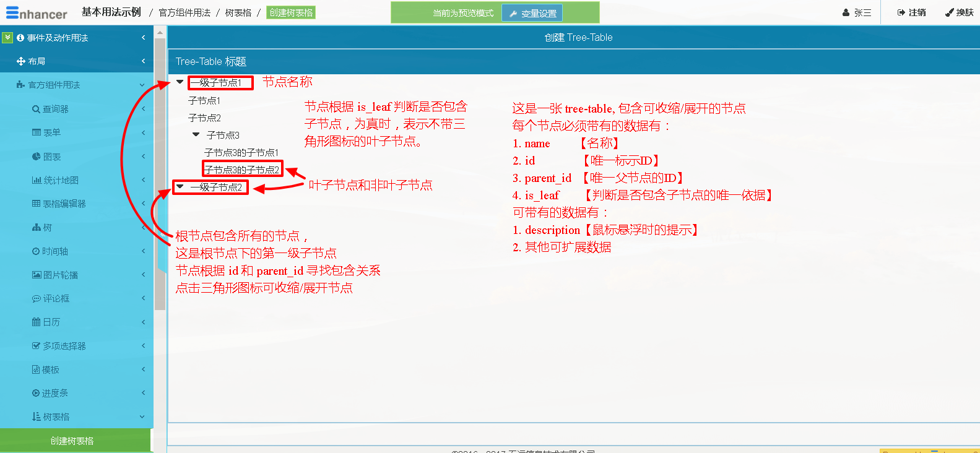Image resolution: width=980 pixels, height=453 pixels.
Task: Select tree row 子节点3的子节点1
Action: tap(241, 152)
